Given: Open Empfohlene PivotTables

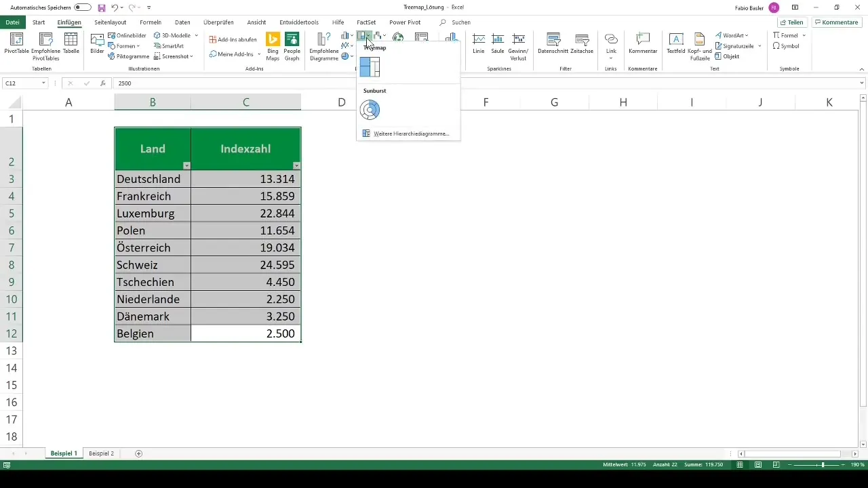Looking at the screenshot, I should coord(45,46).
